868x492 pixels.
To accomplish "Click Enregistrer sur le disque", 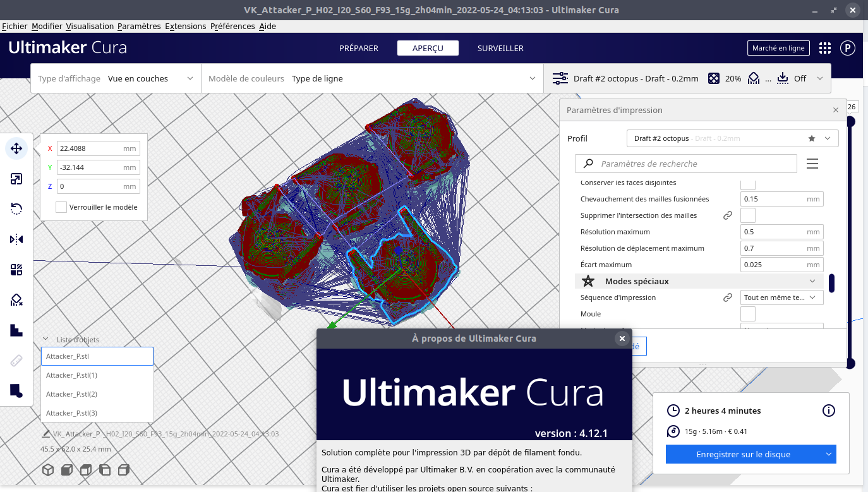I will [743, 454].
